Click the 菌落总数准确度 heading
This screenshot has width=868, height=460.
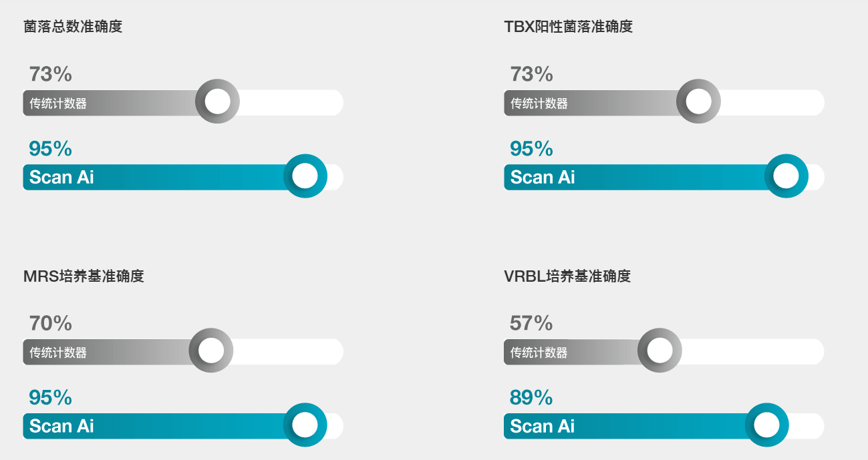[73, 27]
